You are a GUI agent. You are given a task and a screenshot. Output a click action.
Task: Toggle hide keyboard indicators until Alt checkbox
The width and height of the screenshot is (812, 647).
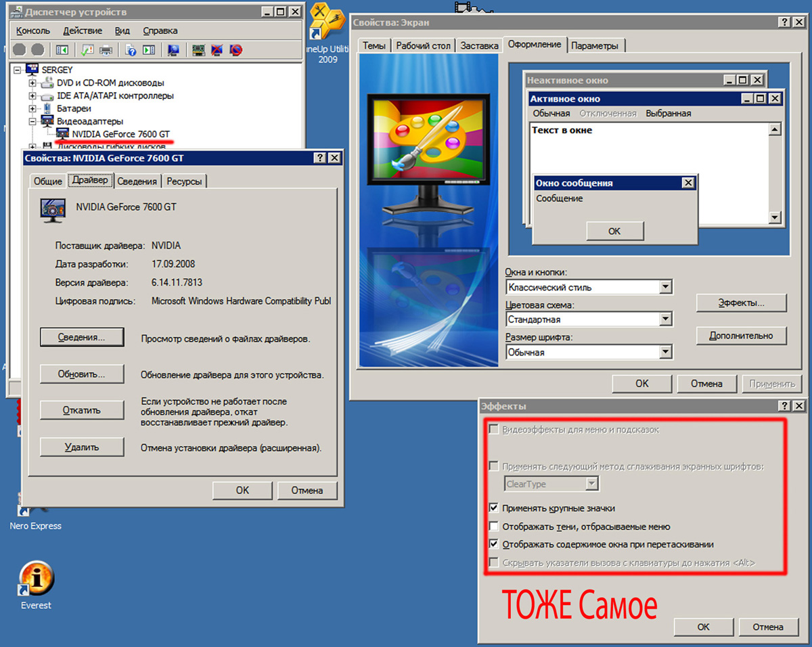pyautogui.click(x=494, y=562)
